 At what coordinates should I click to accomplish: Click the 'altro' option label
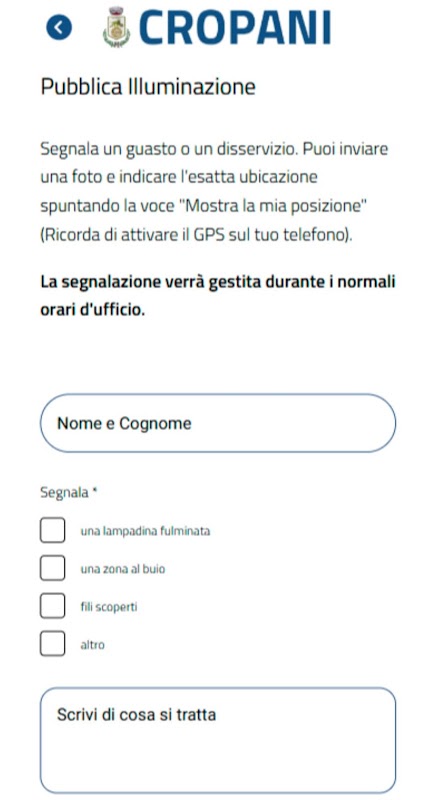pyautogui.click(x=92, y=644)
